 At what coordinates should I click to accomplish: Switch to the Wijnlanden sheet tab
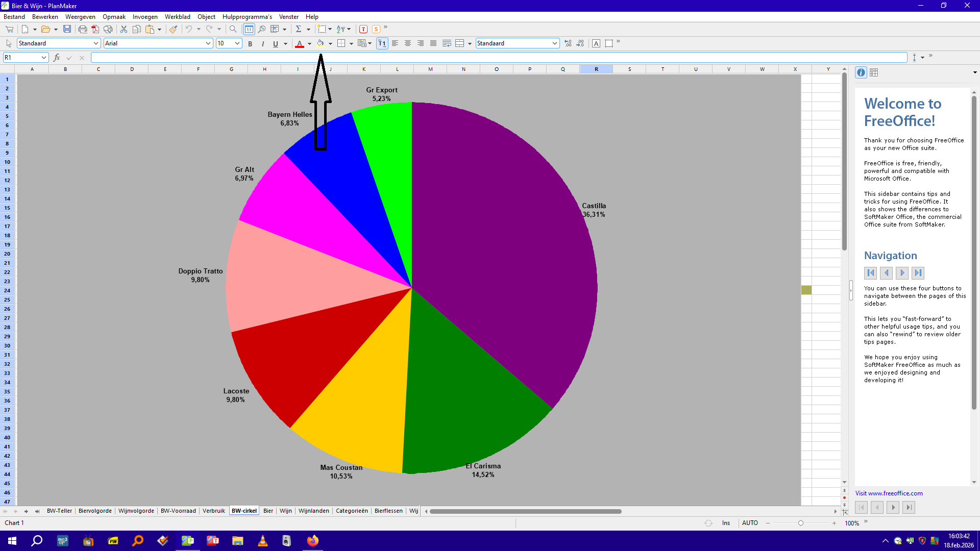313,511
